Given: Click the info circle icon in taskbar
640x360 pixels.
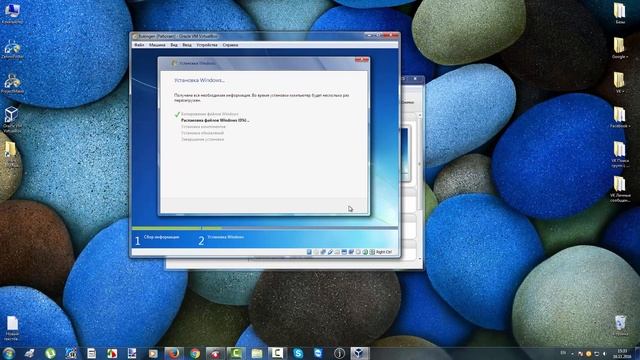Looking at the screenshot, I should click(x=339, y=353).
